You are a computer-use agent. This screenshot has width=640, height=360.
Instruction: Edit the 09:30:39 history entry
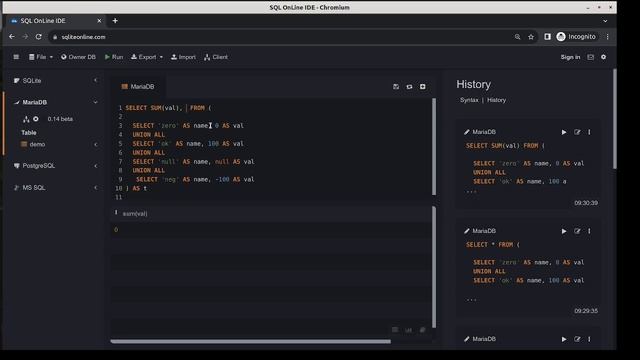(x=577, y=132)
